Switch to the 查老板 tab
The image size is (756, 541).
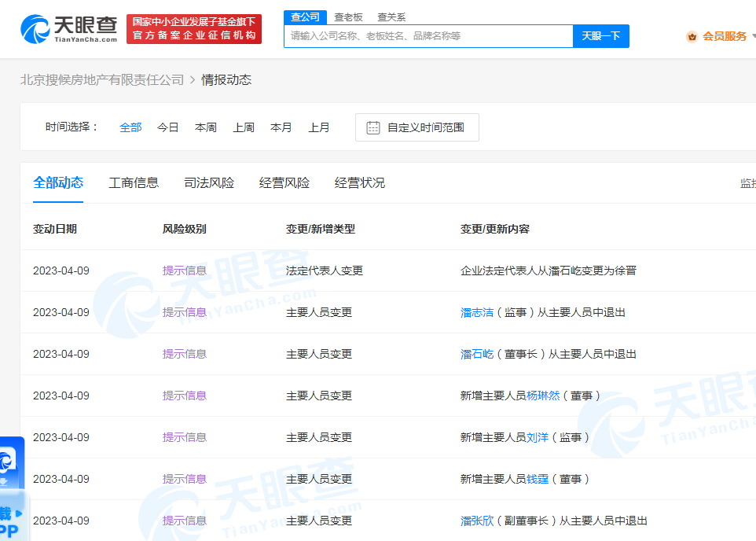coord(347,17)
